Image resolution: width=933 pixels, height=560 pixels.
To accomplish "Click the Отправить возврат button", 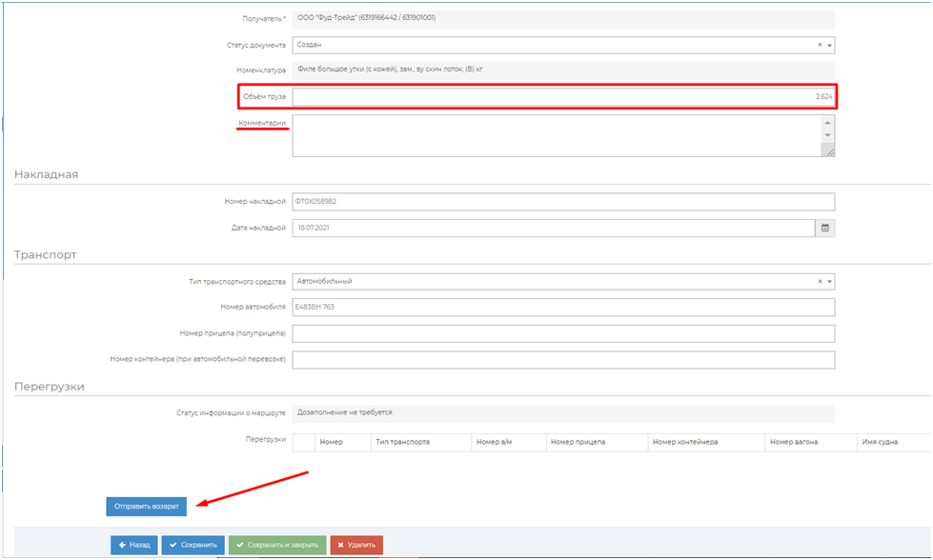I will (x=146, y=507).
